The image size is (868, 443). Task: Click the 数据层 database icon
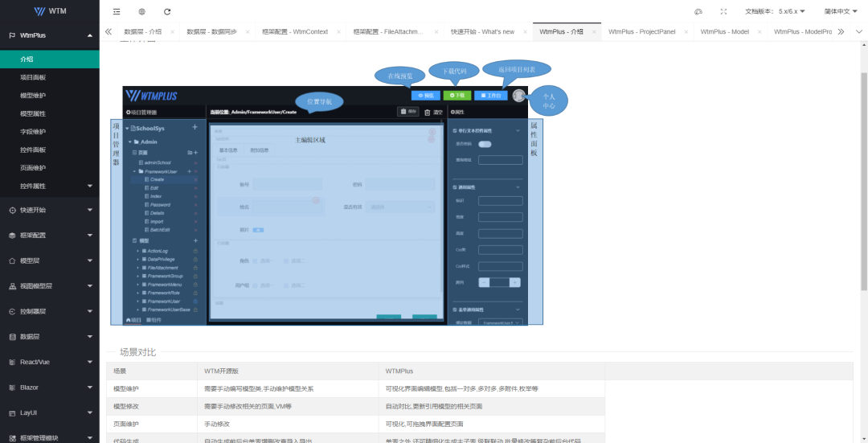pos(12,337)
